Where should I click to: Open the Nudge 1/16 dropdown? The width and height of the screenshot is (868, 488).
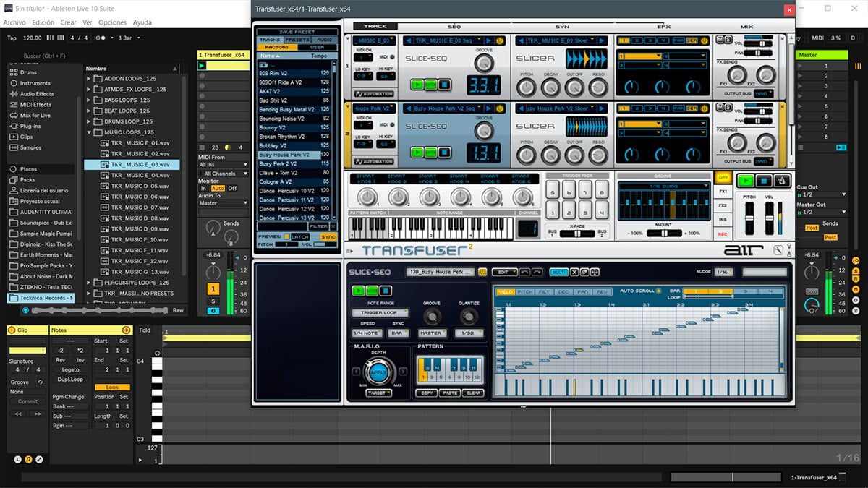pos(723,272)
